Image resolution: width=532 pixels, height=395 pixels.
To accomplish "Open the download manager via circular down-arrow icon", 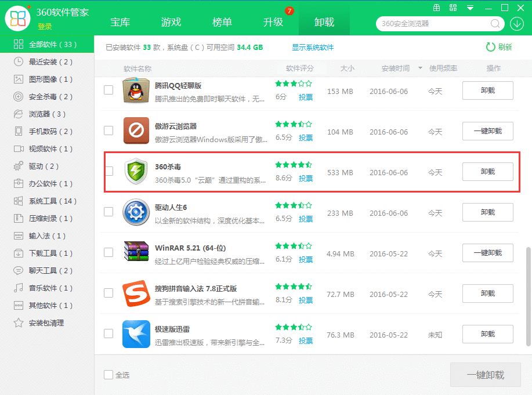I will coord(517,24).
